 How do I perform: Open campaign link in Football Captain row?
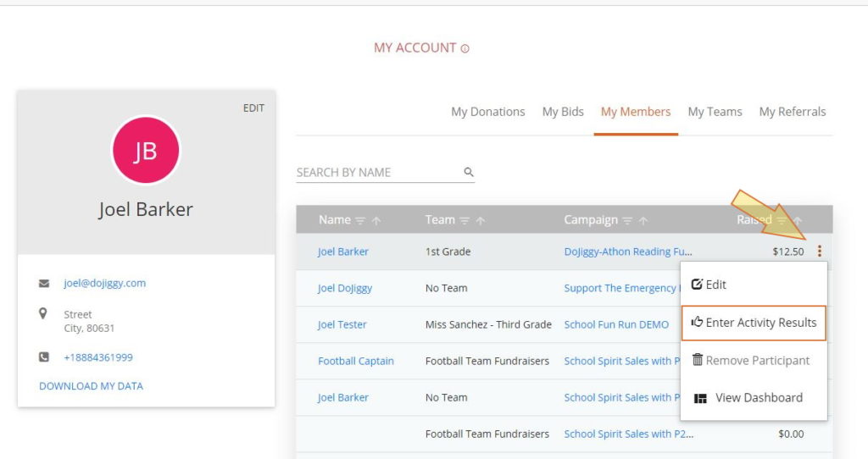pyautogui.click(x=621, y=361)
